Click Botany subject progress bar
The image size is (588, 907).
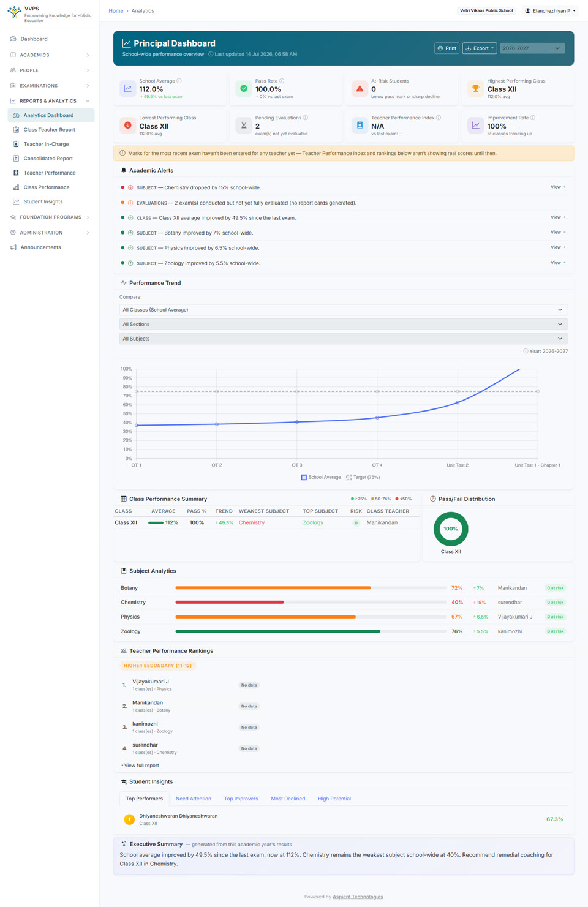click(311, 588)
